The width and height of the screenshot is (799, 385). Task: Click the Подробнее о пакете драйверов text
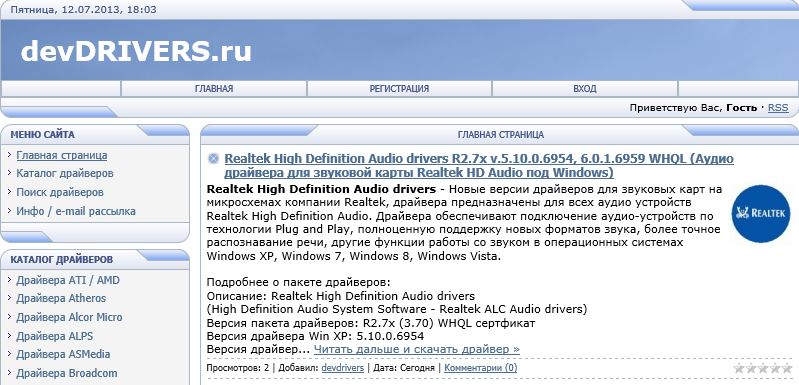click(299, 282)
